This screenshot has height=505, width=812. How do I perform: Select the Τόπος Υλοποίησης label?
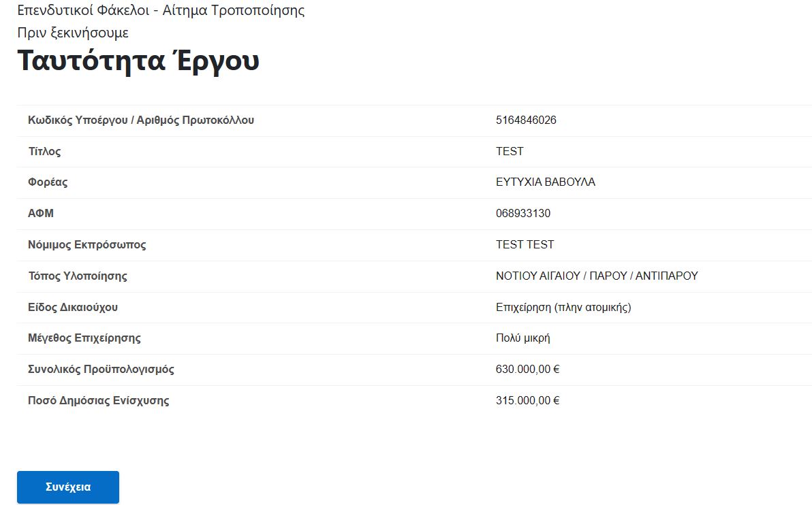pyautogui.click(x=78, y=276)
